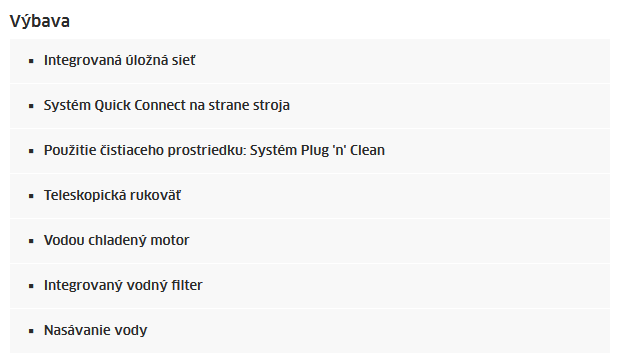Select the Vodou chladený motor entry

310,241
